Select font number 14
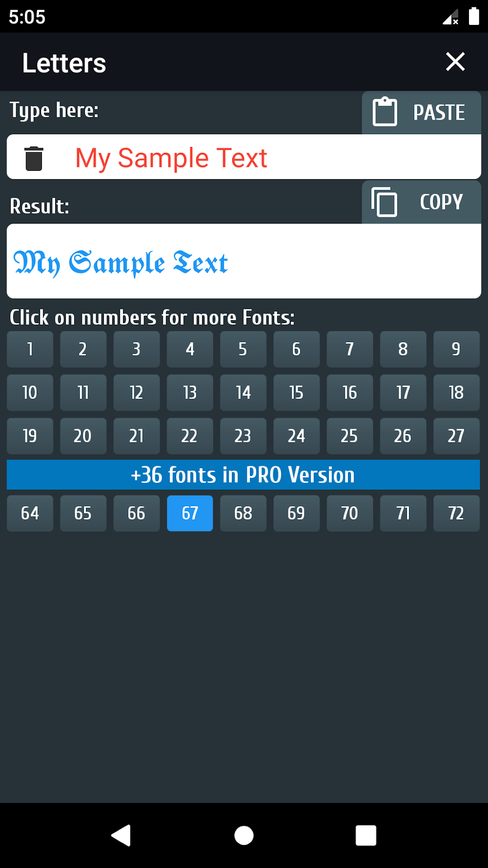 [x=243, y=393]
